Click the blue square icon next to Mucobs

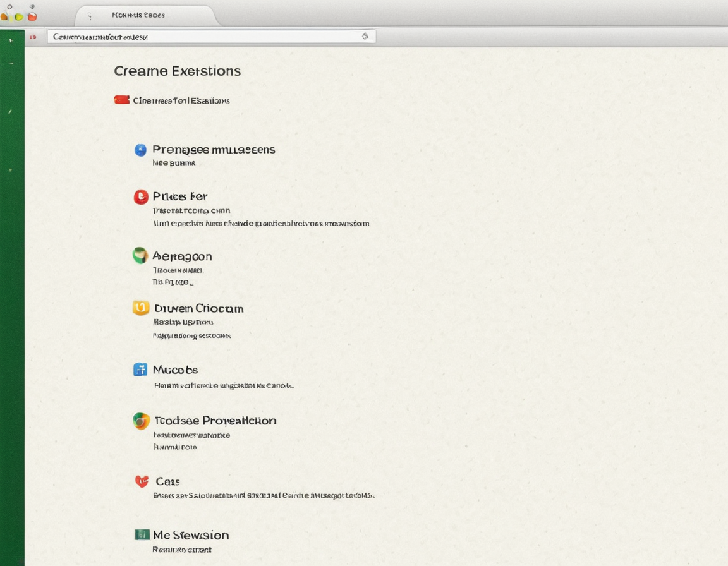pyautogui.click(x=140, y=370)
